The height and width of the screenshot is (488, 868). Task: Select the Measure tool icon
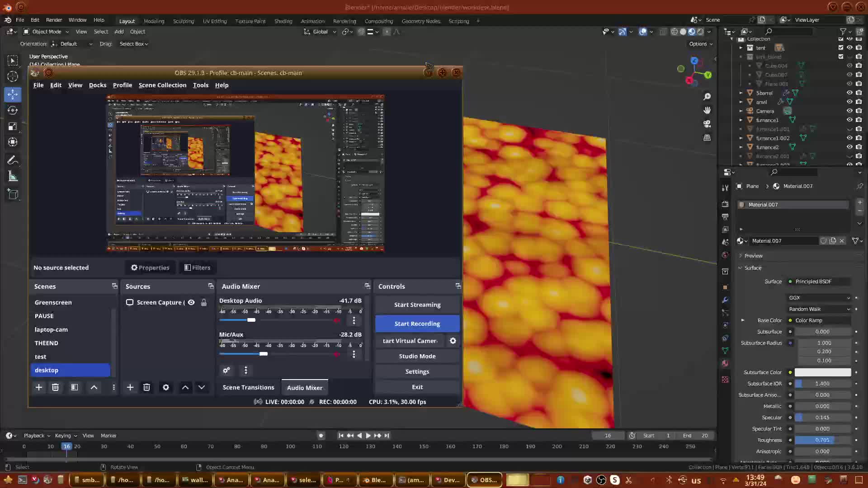(13, 177)
